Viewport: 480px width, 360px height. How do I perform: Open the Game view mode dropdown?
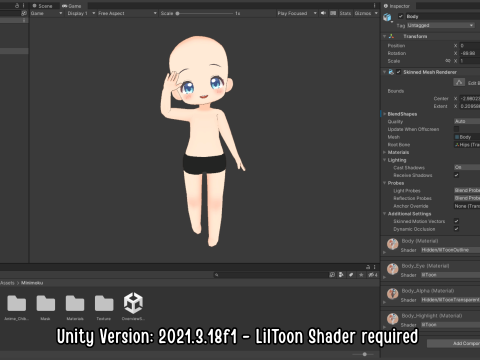pyautogui.click(x=46, y=13)
